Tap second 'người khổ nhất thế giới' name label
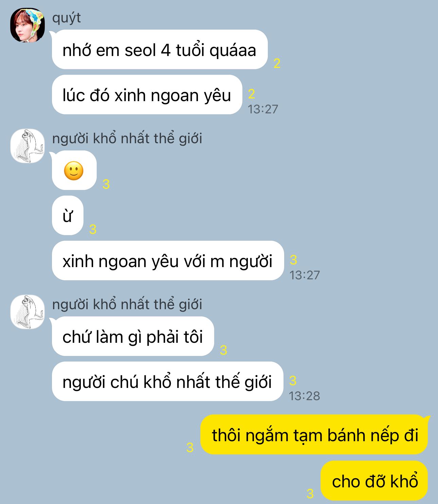The height and width of the screenshot is (504, 438). click(127, 304)
